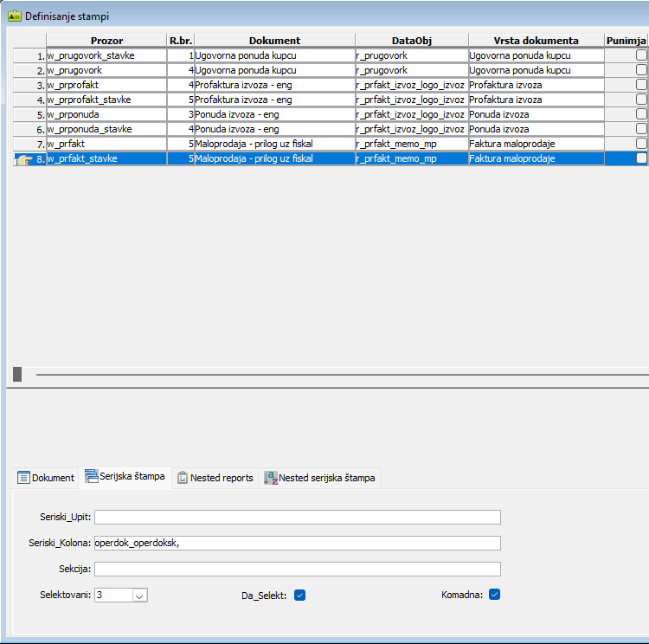The height and width of the screenshot is (644, 649).
Task: Click the horizontal scrollbar thumb
Action: coord(17,375)
